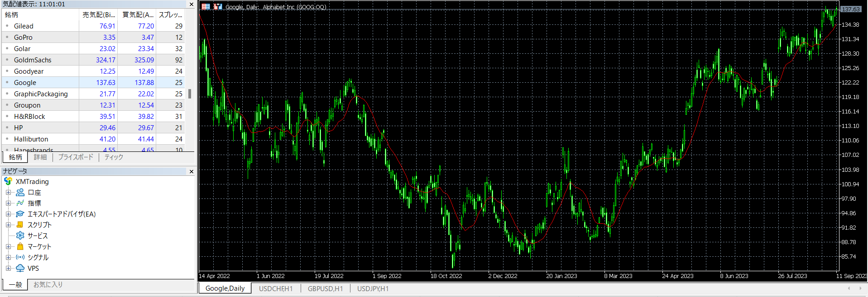The height and width of the screenshot is (297, 868).
Task: Select the HP symbol name
Action: (x=18, y=128)
